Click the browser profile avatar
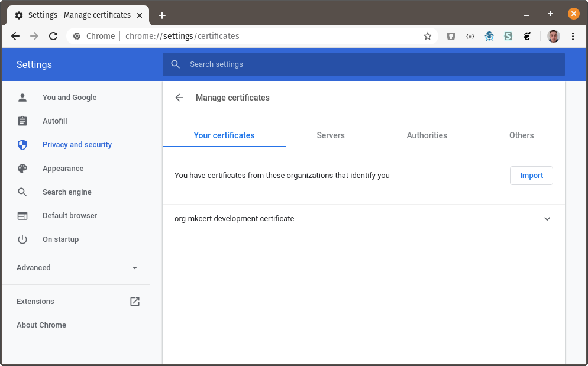Viewport: 588px width, 366px height. [553, 36]
